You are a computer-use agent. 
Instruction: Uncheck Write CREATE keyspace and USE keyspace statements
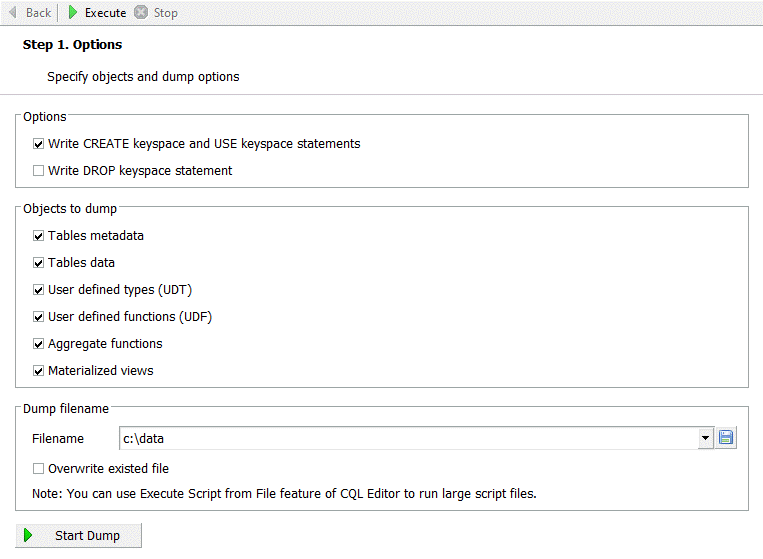coord(39,144)
